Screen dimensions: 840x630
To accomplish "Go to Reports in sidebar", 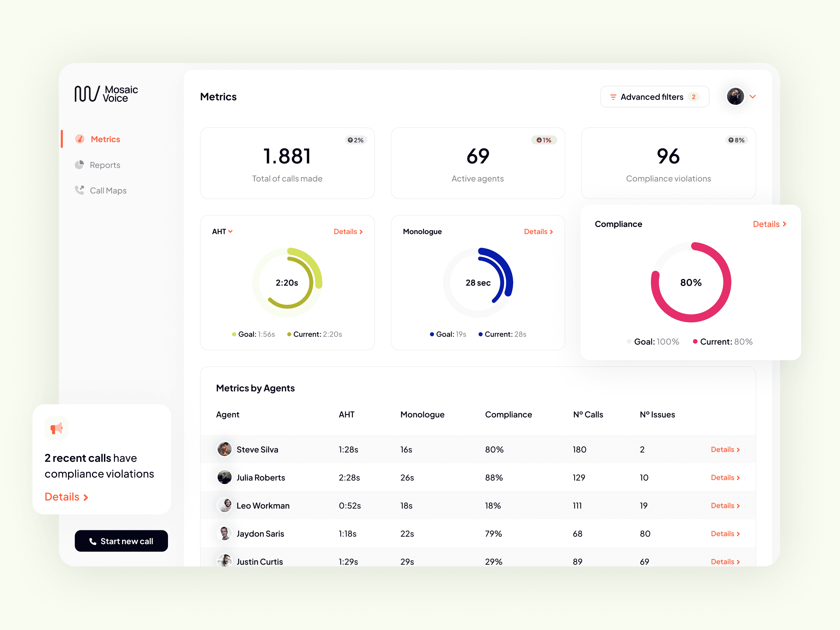I will (x=105, y=165).
